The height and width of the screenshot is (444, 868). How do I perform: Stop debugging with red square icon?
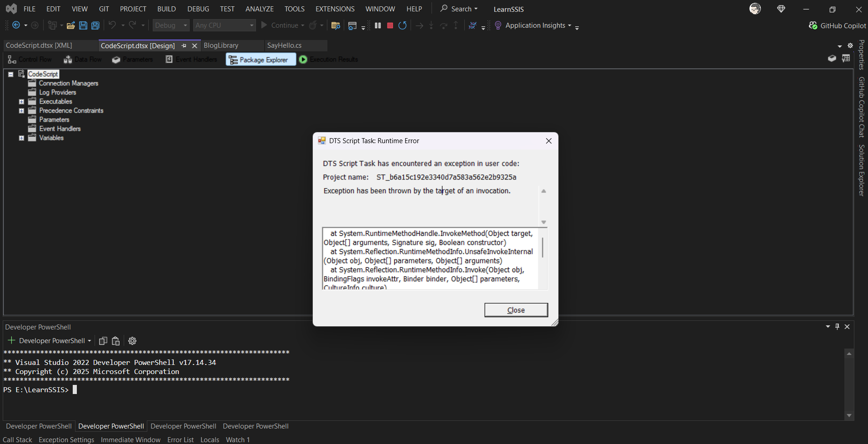point(390,25)
